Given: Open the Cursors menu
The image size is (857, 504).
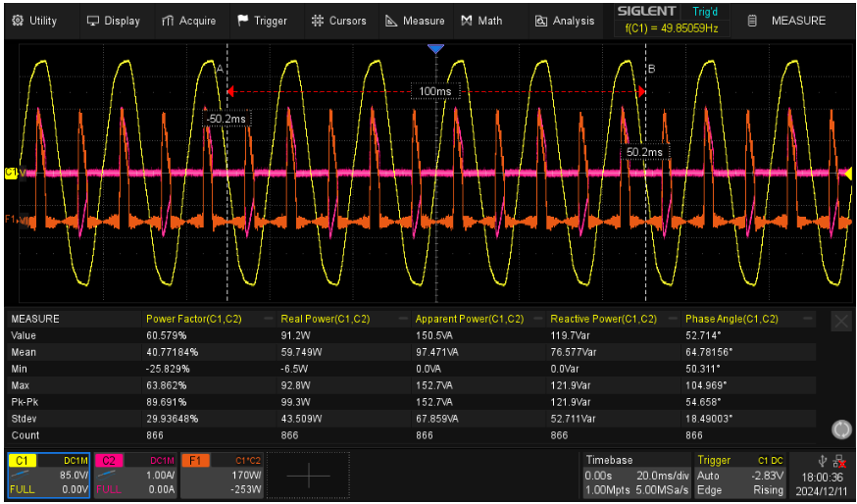Looking at the screenshot, I should point(338,21).
